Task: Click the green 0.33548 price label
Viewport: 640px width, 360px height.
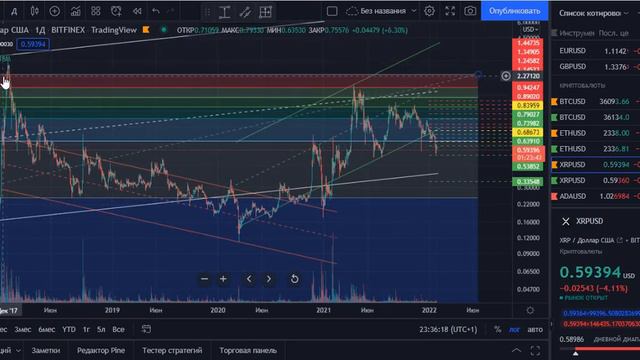Action: (527, 182)
